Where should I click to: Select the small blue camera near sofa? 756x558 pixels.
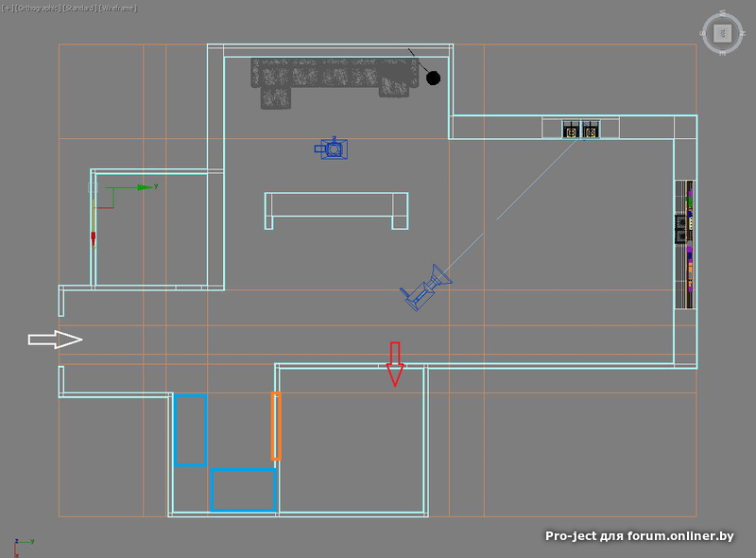click(x=332, y=148)
